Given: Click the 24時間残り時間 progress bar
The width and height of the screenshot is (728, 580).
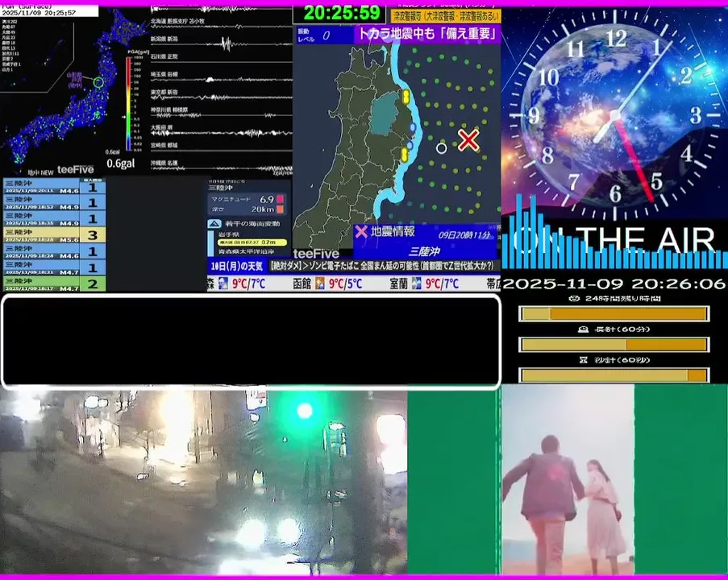Looking at the screenshot, I should tap(614, 314).
